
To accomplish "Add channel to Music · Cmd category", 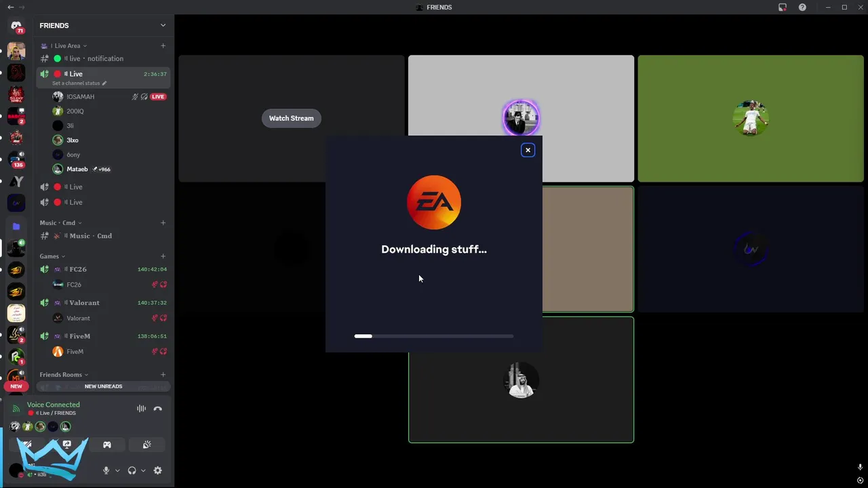I will coord(163,223).
